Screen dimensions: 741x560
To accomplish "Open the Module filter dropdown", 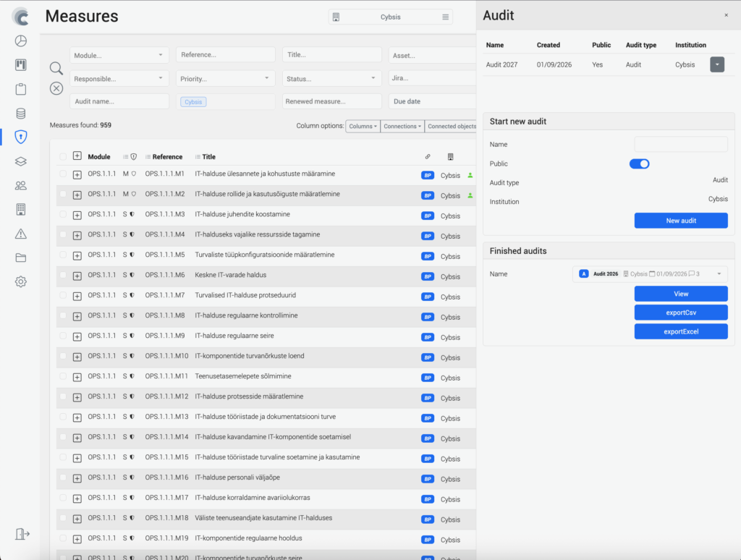I will [x=119, y=55].
